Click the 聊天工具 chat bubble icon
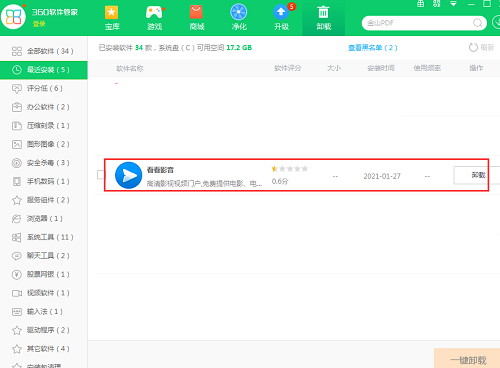Image resolution: width=500 pixels, height=368 pixels. coord(17,256)
